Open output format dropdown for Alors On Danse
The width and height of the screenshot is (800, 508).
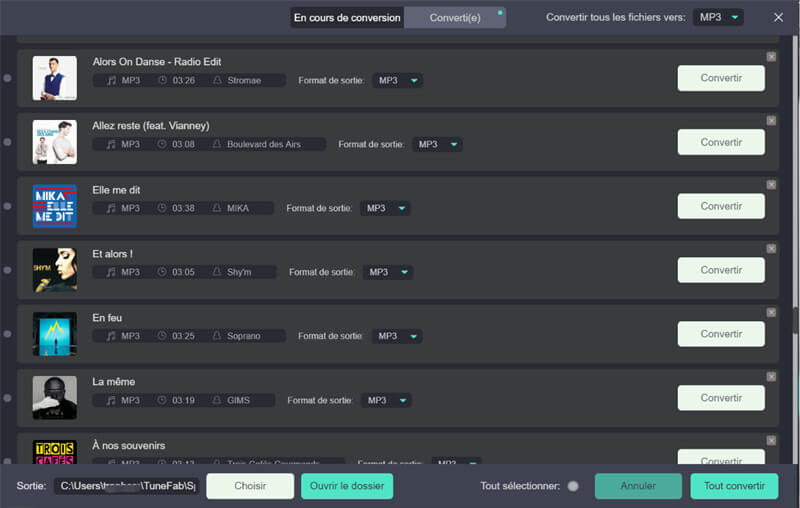coord(397,81)
